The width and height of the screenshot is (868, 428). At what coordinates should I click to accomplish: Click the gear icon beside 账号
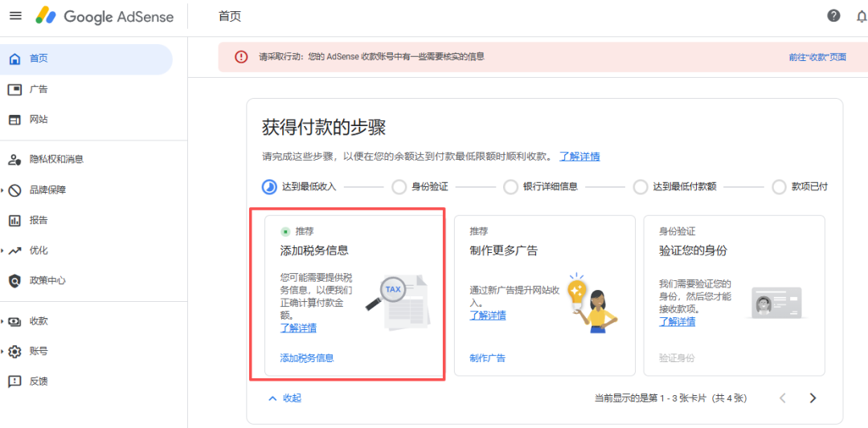pyautogui.click(x=15, y=352)
